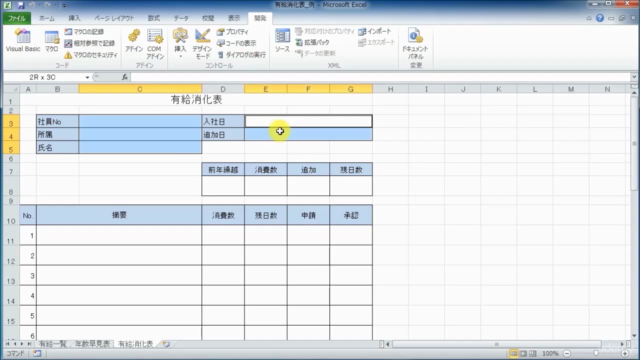Switch to the Data tab
This screenshot has width=640, height=360.
pyautogui.click(x=181, y=18)
